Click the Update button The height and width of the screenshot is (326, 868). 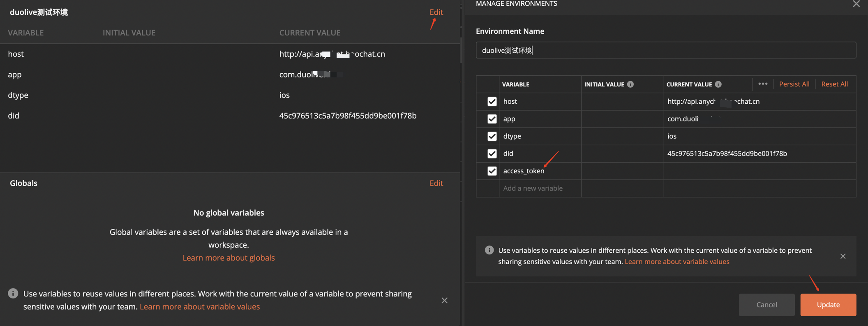pos(828,305)
